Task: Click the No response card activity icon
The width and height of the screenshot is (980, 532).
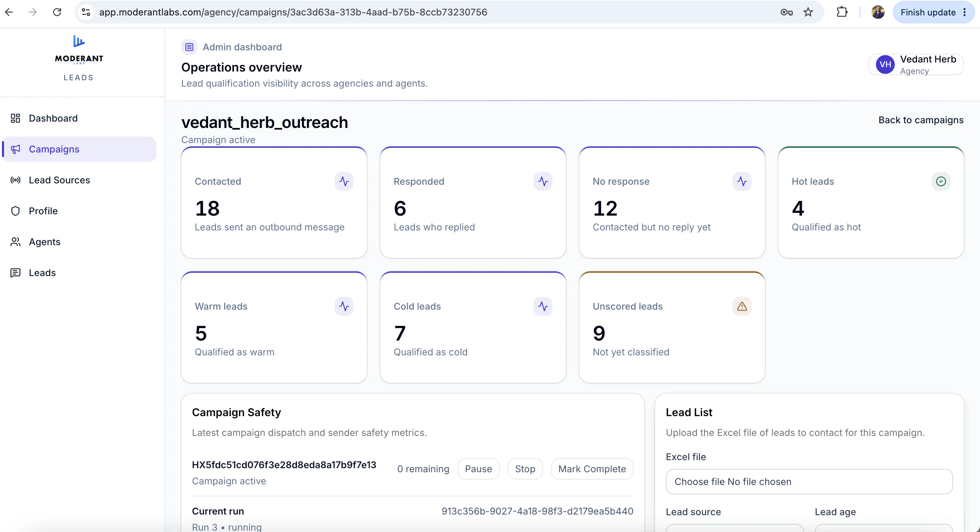Action: click(x=742, y=181)
